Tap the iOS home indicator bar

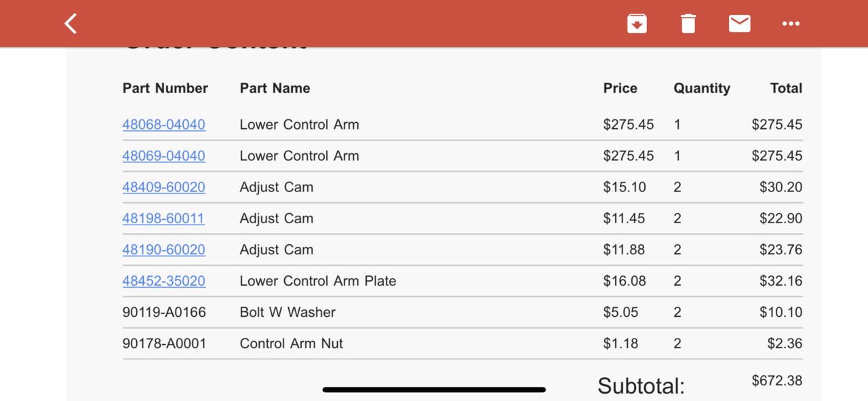434,389
